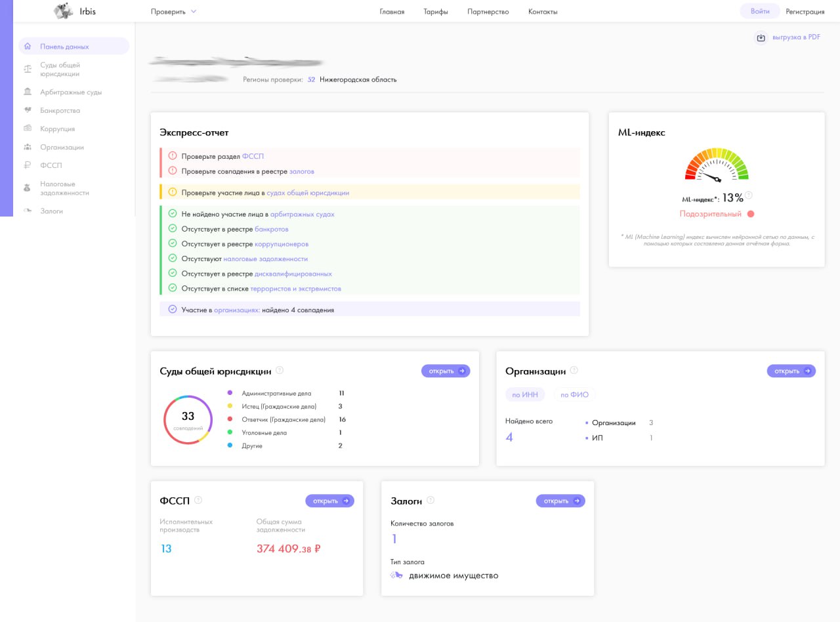Click the 33 совпадений donut chart
This screenshot has height=622, width=840.
[188, 420]
